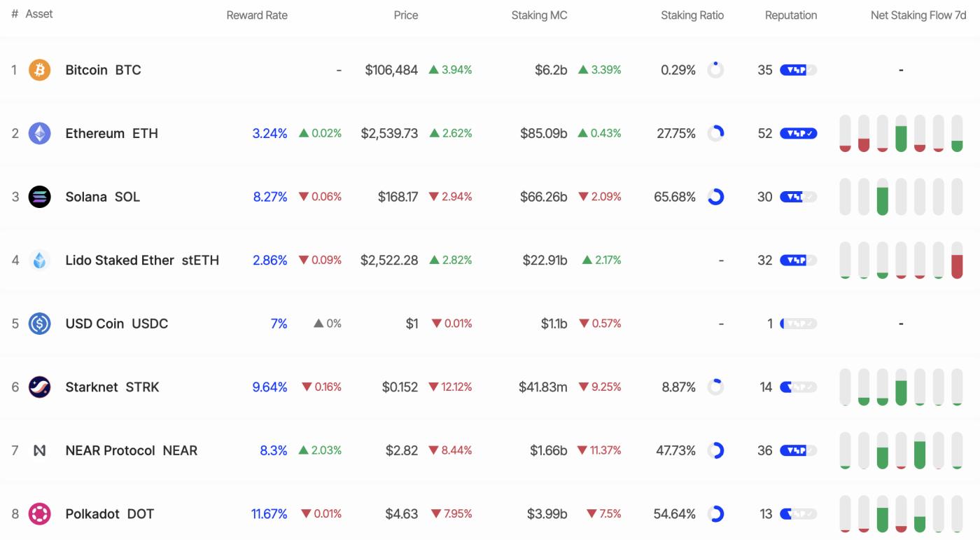The width and height of the screenshot is (980, 540).
Task: Click Ethereum's 3.24% reward rate link
Action: click(x=270, y=133)
